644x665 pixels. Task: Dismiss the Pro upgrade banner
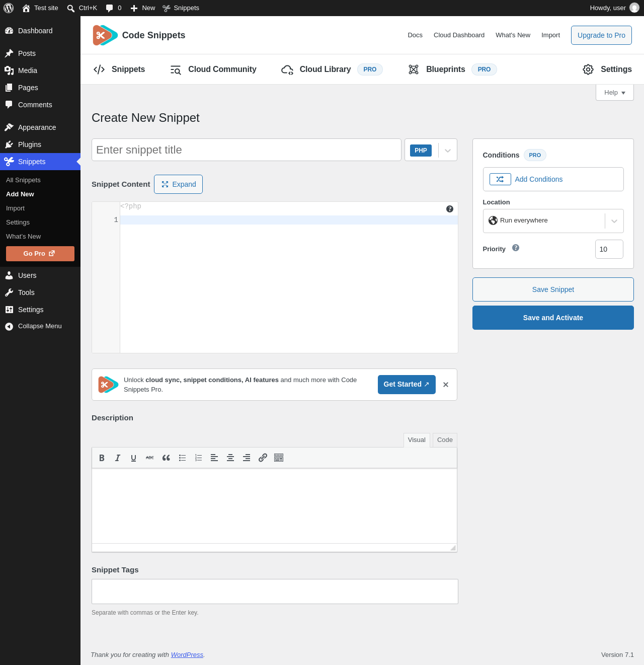(x=446, y=385)
